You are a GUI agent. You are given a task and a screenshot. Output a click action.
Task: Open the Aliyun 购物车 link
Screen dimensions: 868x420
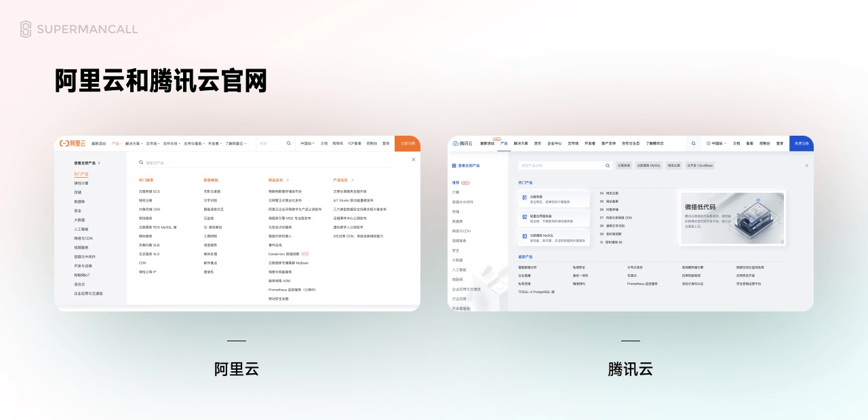tap(338, 143)
